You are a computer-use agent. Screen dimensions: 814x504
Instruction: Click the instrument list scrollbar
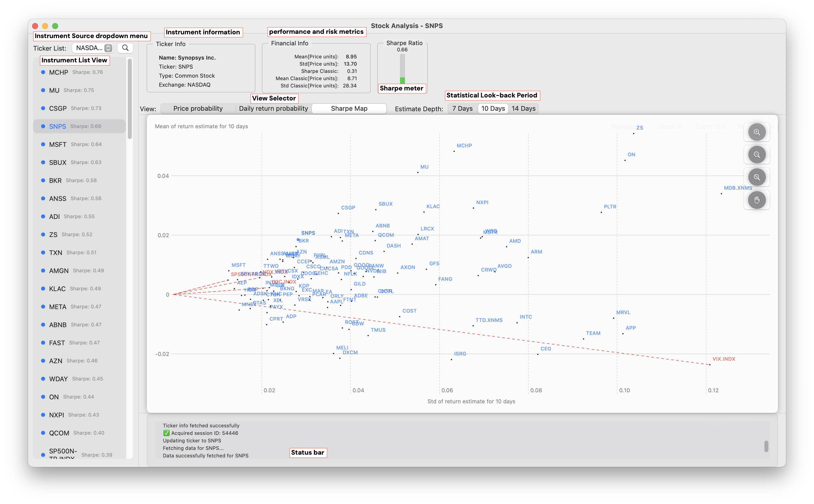(130, 99)
